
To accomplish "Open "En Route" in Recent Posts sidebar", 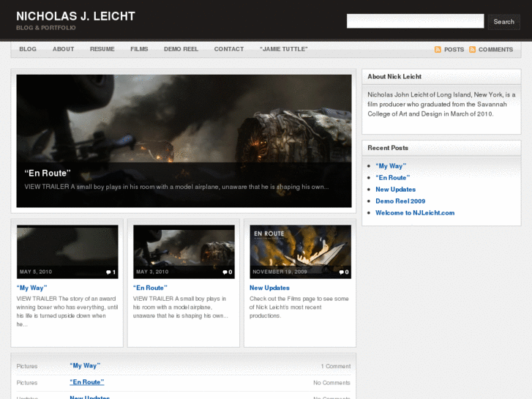I will click(392, 178).
